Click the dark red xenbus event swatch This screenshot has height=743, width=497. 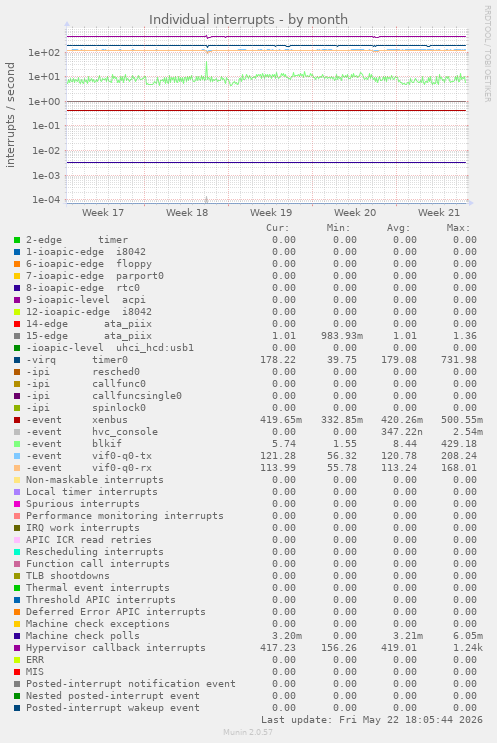click(17, 420)
